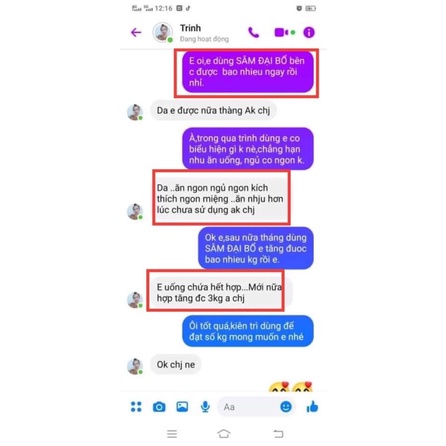Select the 'Ok chj ne' message bubble
The image size is (446, 446).
tap(176, 365)
